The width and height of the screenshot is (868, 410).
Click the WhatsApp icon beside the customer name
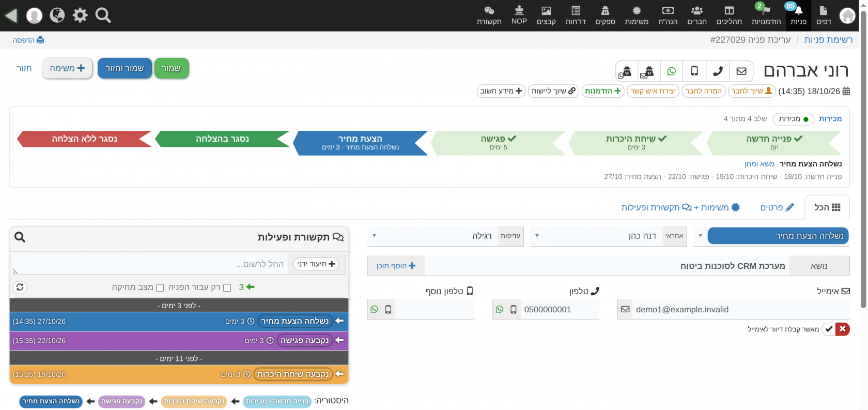(671, 71)
